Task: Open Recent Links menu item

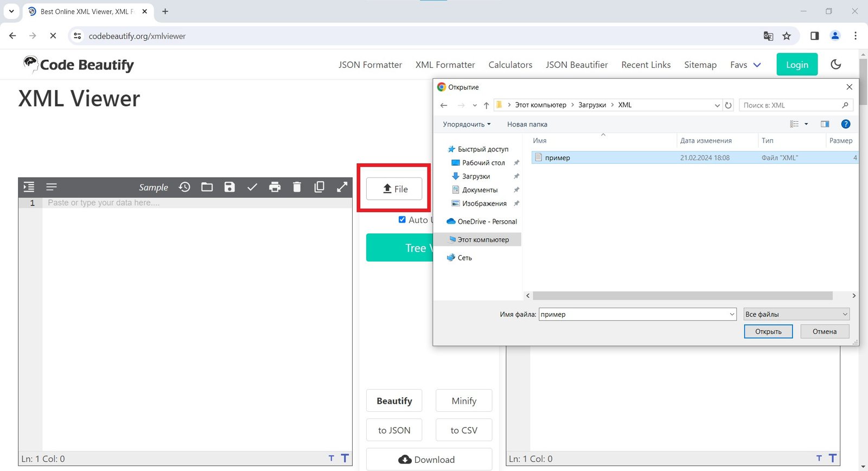Action: (x=646, y=65)
